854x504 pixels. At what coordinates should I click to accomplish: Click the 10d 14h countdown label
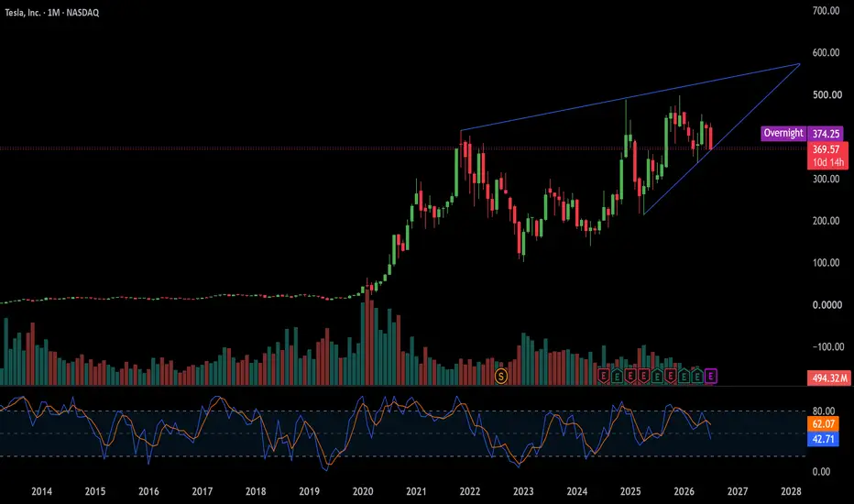[x=827, y=162]
